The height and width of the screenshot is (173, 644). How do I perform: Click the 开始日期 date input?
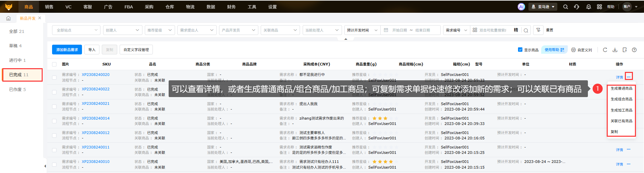[399, 30]
